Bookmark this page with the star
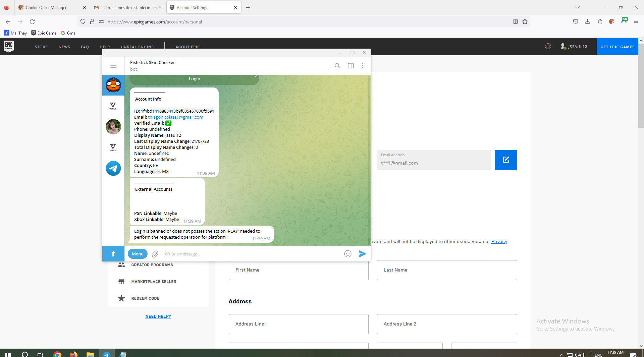This screenshot has height=357, width=644. click(x=525, y=22)
